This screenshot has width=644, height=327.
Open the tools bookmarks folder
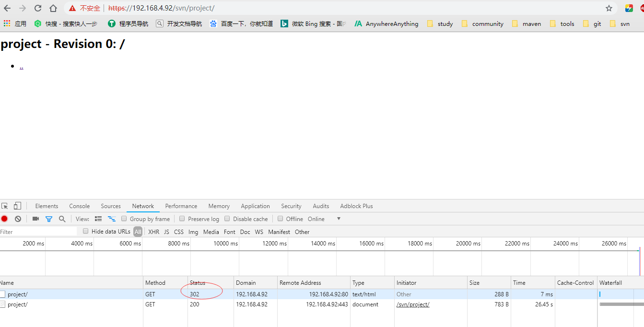(562, 23)
